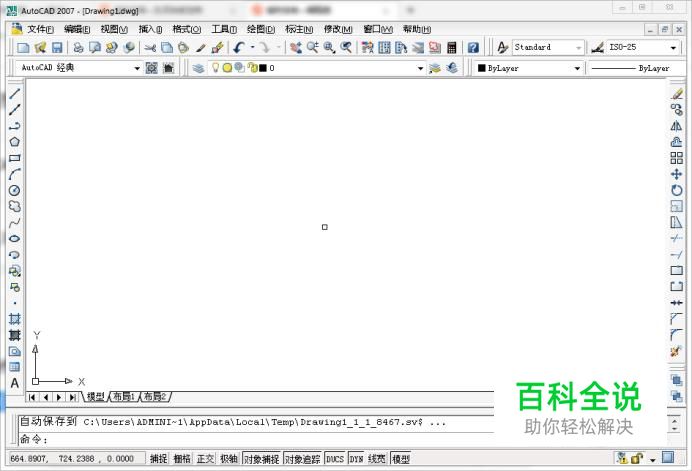Select the Copy object tool
The width and height of the screenshot is (692, 471).
[x=677, y=109]
